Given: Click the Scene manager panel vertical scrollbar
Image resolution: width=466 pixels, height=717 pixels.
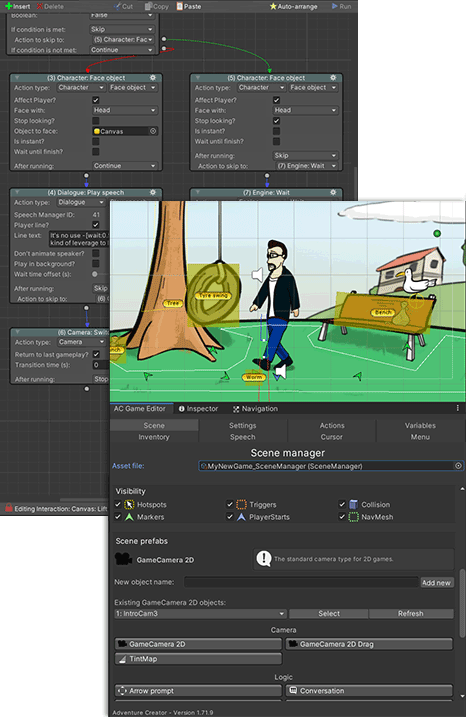Looking at the screenshot, I should coord(462,603).
